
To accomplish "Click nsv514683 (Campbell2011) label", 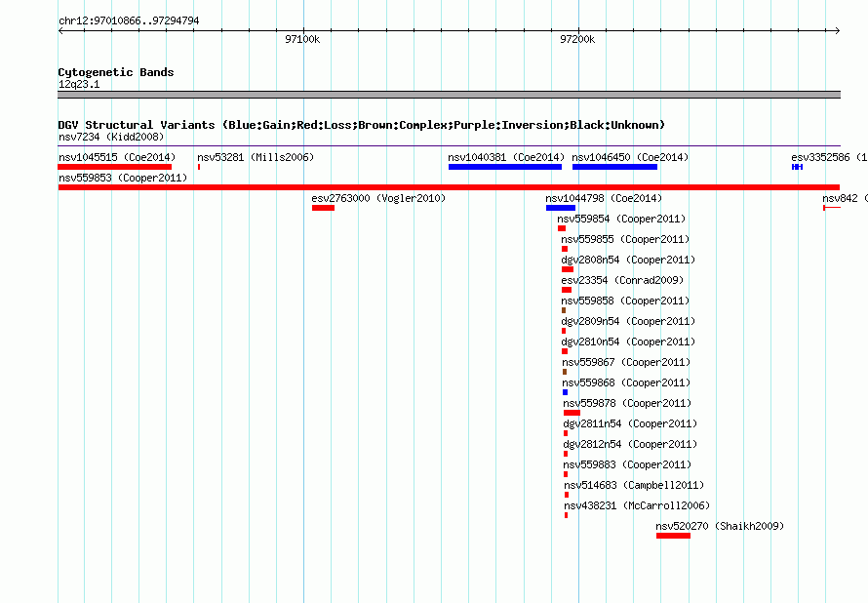I will coord(634,485).
